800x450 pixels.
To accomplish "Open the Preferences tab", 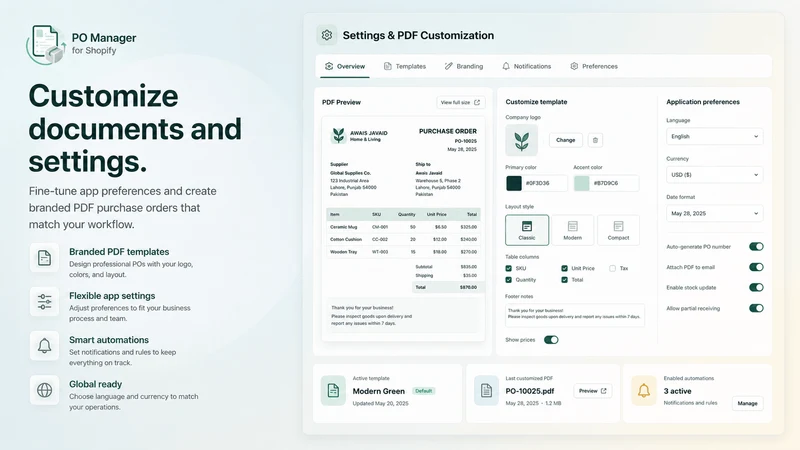I will [594, 66].
